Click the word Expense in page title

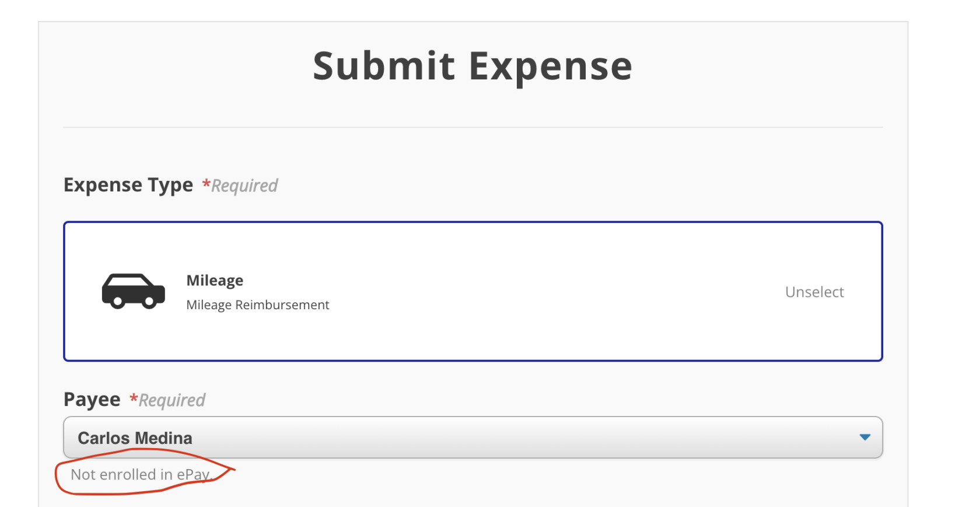550,66
